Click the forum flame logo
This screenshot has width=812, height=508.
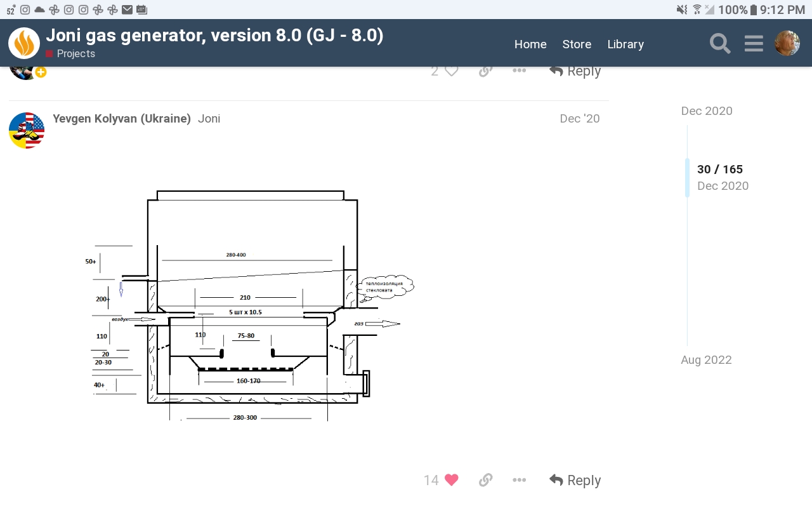[24, 43]
